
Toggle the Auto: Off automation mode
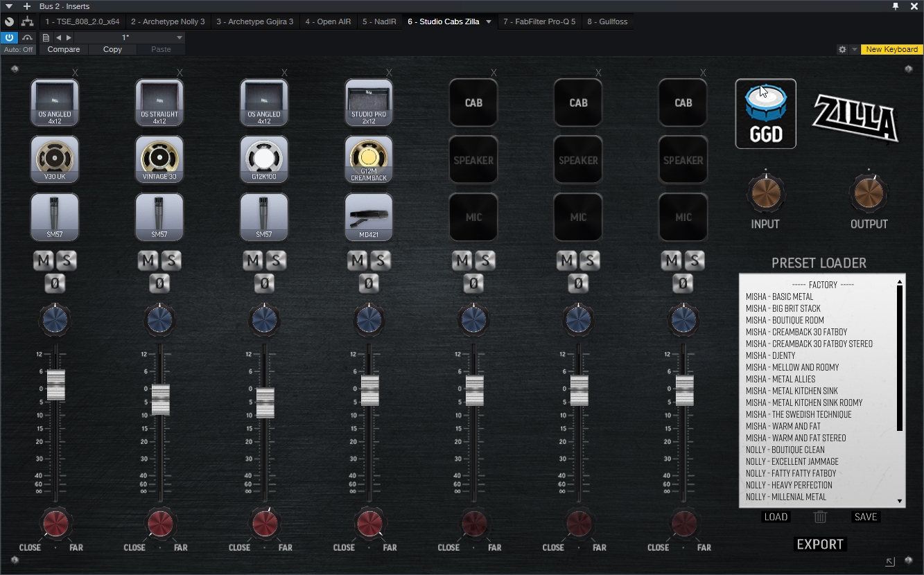(x=18, y=49)
